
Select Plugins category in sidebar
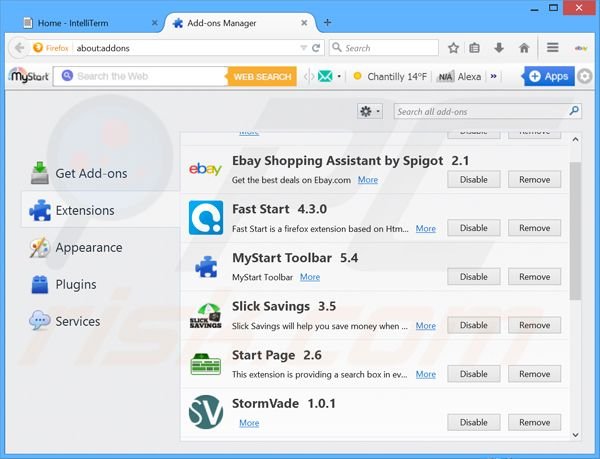click(x=100, y=284)
